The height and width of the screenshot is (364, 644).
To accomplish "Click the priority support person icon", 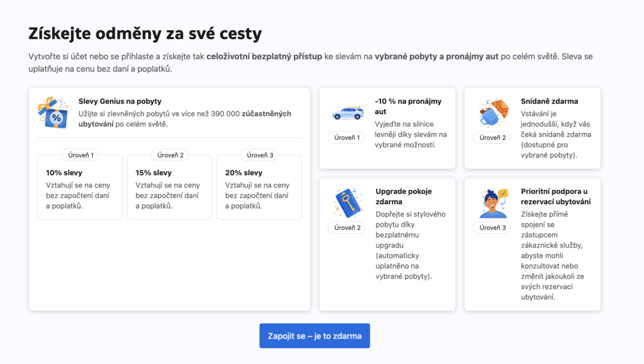I will click(x=492, y=203).
